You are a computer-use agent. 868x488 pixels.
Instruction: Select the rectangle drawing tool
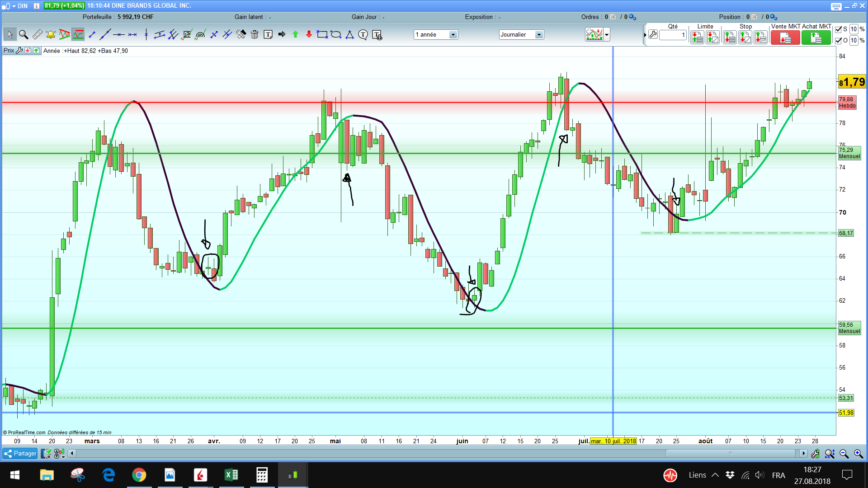[322, 34]
